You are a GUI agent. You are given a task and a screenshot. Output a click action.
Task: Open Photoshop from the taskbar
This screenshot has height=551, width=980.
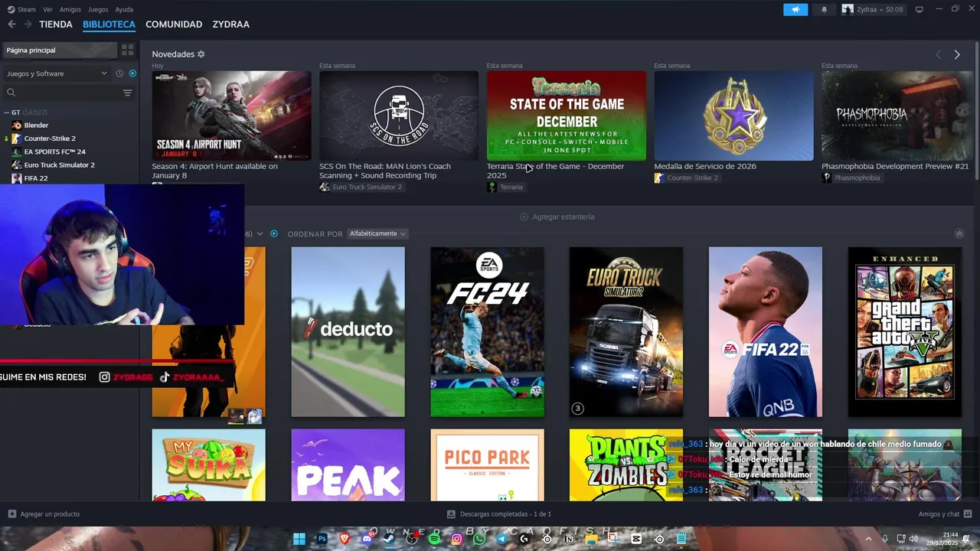tap(322, 539)
